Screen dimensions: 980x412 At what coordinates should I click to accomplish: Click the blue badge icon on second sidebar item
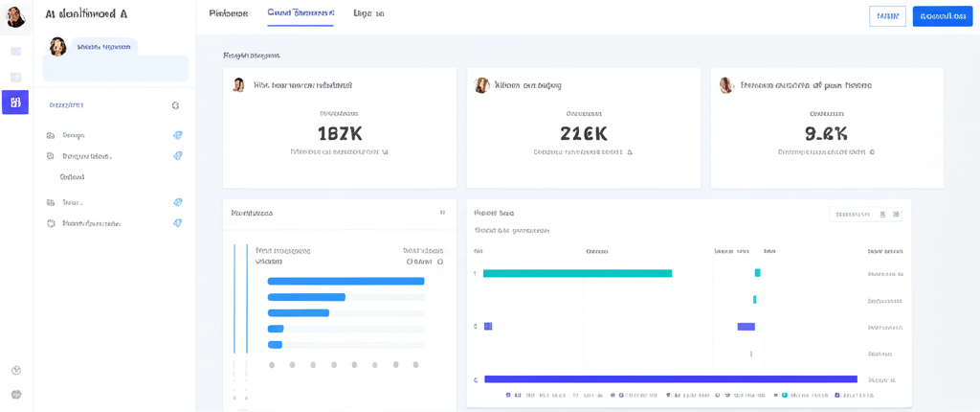[177, 156]
